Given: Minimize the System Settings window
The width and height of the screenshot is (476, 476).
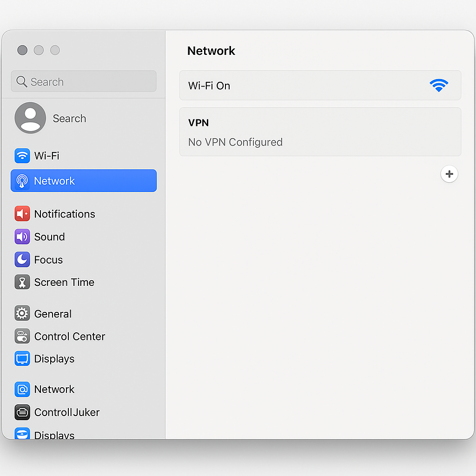Looking at the screenshot, I should tap(39, 50).
